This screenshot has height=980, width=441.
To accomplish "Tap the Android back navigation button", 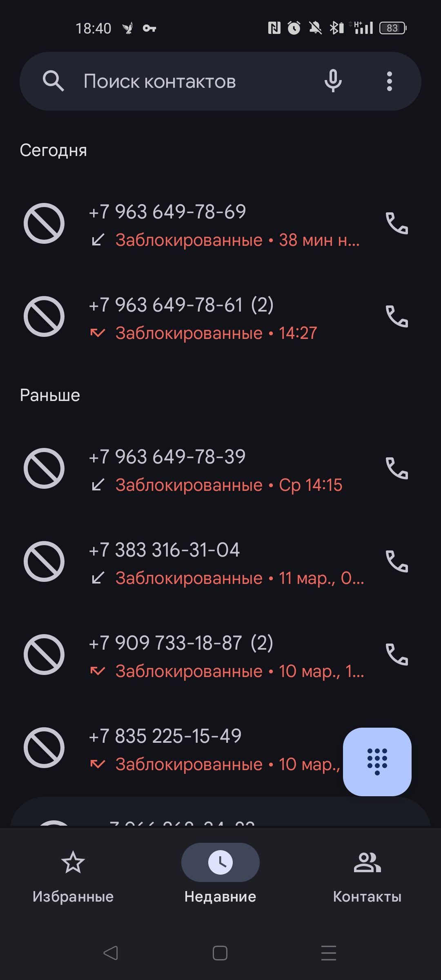I will 111,953.
